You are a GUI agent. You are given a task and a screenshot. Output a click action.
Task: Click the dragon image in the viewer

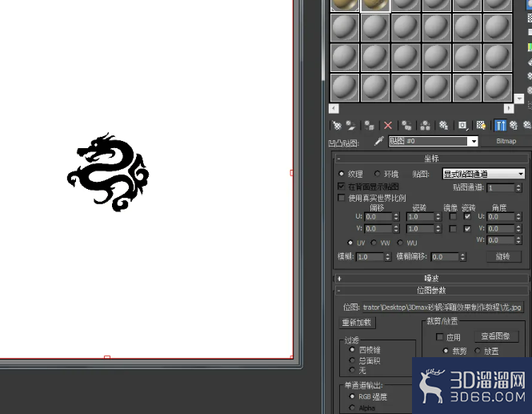coord(108,172)
